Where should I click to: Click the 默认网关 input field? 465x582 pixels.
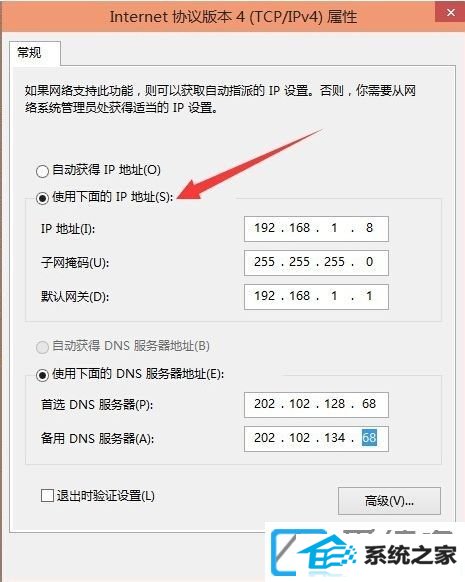coord(316,297)
